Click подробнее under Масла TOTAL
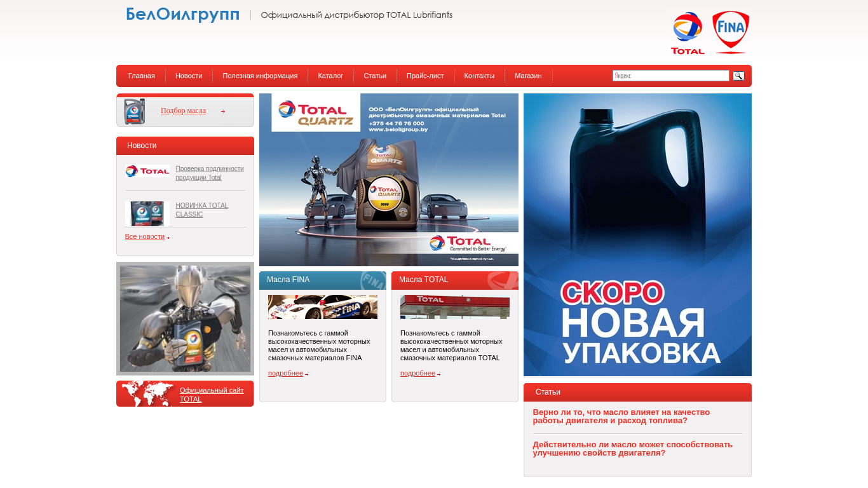868x488 pixels. pos(417,373)
